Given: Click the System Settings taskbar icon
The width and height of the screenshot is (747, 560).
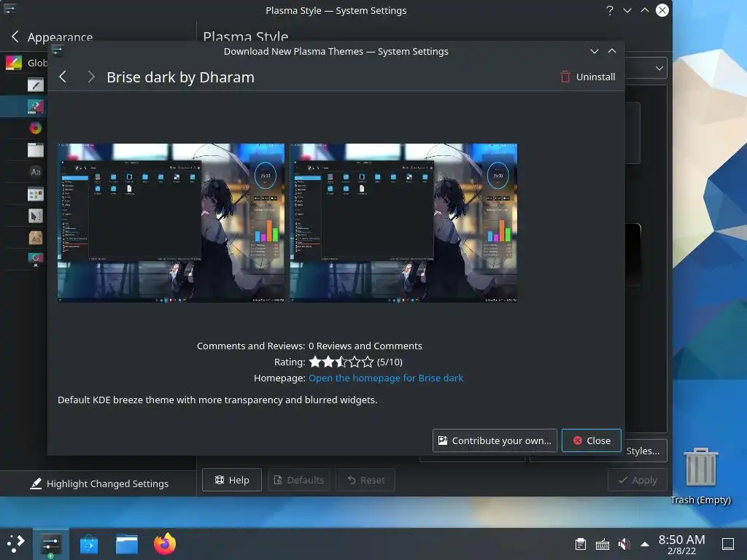Looking at the screenshot, I should coord(51,544).
